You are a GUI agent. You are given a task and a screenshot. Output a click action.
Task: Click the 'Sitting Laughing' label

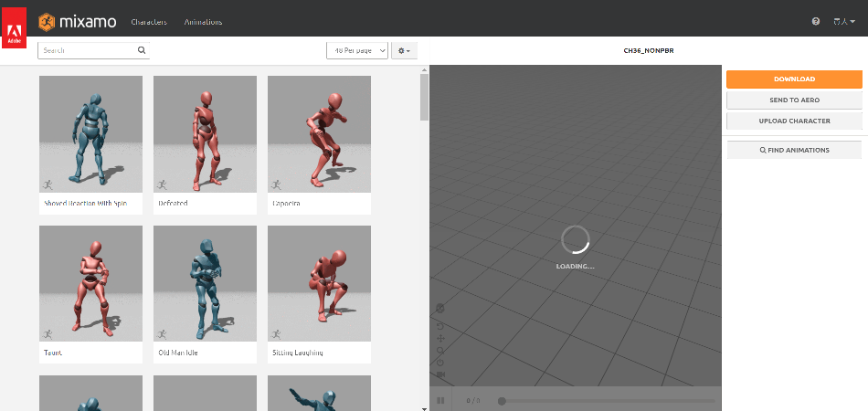(x=298, y=353)
